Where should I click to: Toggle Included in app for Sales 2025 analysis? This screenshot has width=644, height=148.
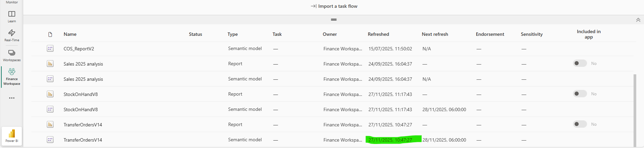click(580, 64)
